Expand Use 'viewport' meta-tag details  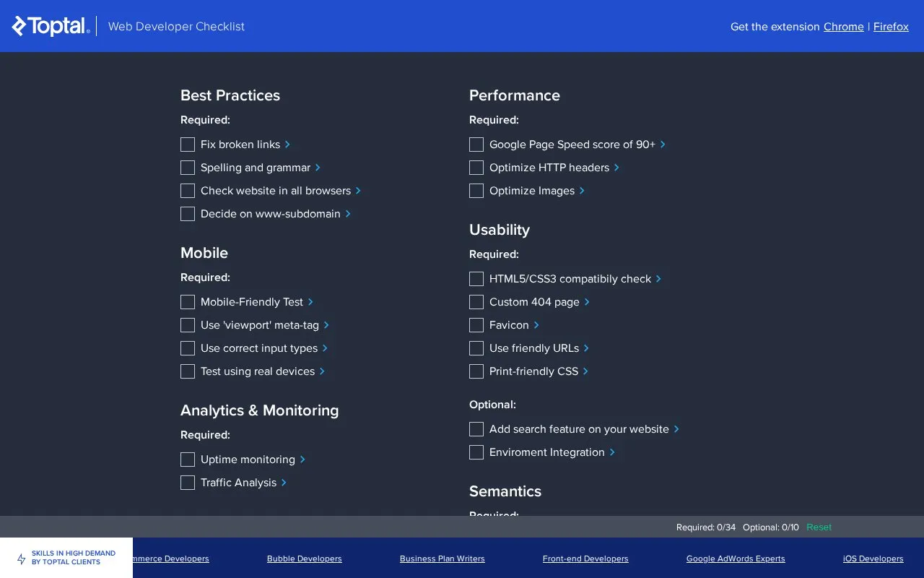pos(326,325)
